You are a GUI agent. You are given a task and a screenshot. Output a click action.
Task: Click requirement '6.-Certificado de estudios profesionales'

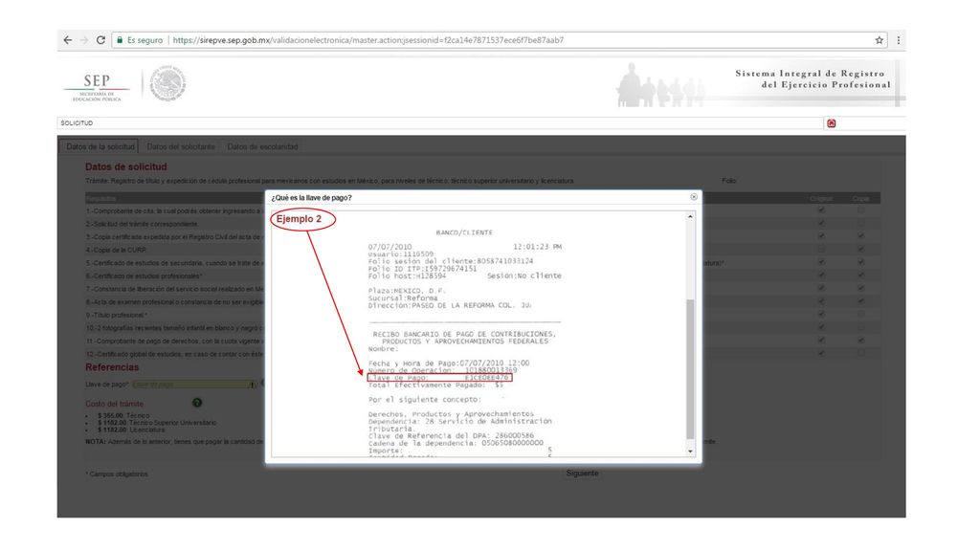(145, 276)
